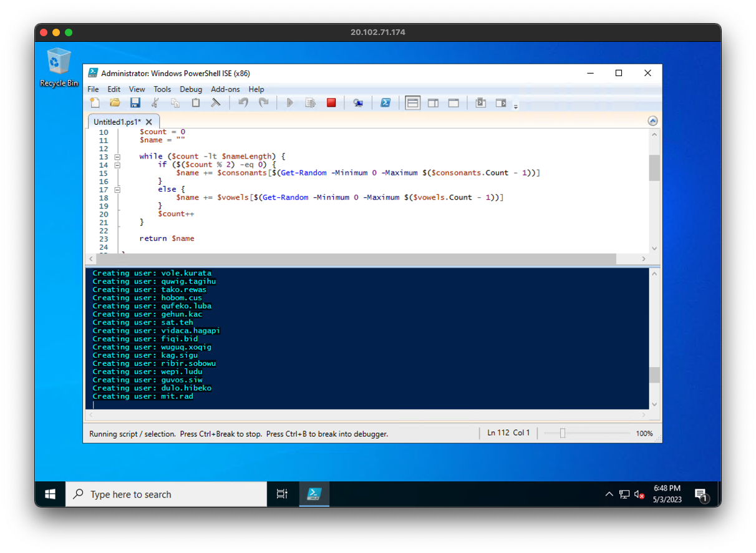Expand hidden icons in the system tray
The width and height of the screenshot is (756, 553).
(609, 494)
